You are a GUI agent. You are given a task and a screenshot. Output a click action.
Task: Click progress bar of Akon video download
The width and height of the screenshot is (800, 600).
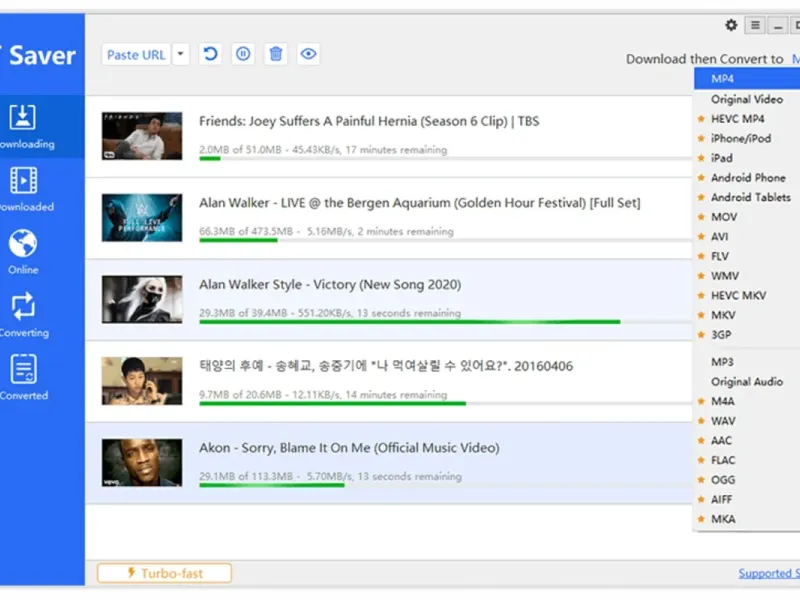pos(445,485)
